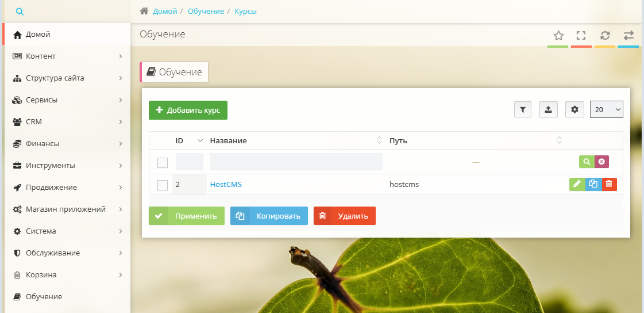Select Обучение in the sidebar menu
The width and height of the screenshot is (644, 313).
[44, 297]
